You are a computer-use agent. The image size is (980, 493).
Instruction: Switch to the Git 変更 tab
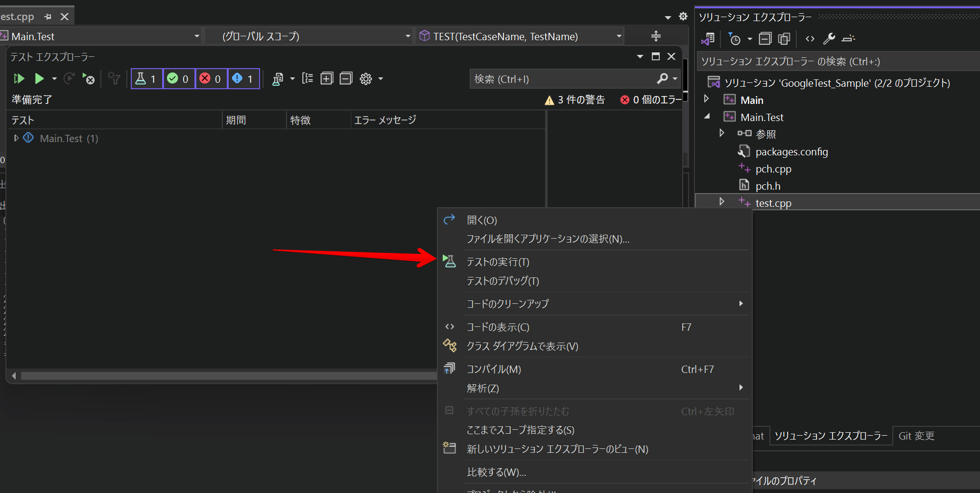[x=916, y=436]
